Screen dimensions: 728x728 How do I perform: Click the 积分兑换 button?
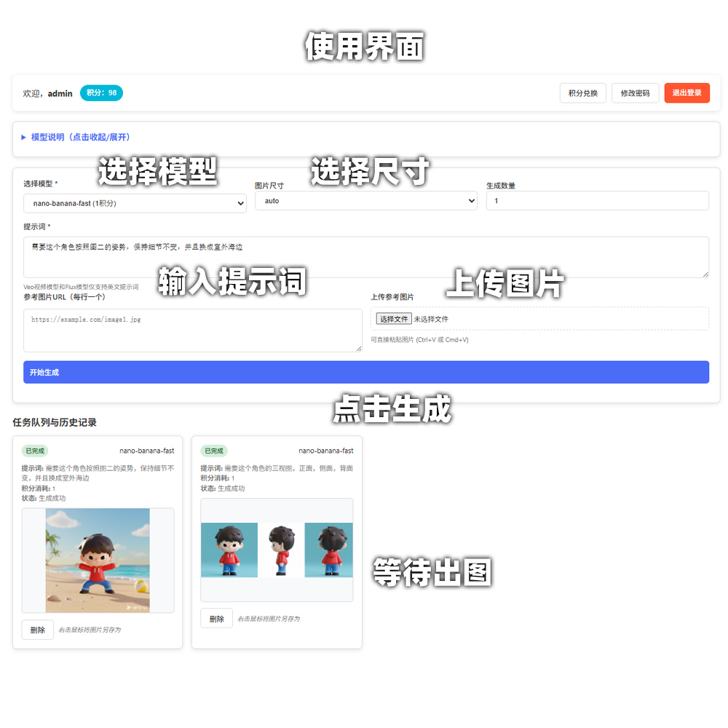click(x=582, y=93)
